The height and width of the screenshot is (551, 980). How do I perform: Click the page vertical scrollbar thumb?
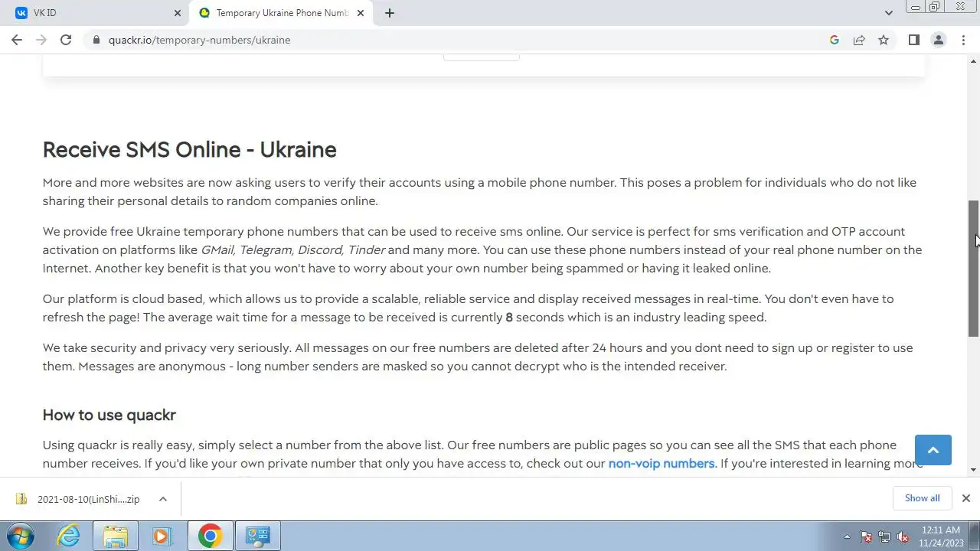coord(974,269)
